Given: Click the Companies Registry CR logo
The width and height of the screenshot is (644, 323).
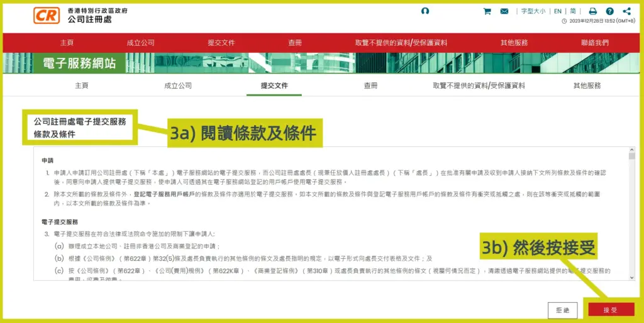Looking at the screenshot, I should point(47,15).
